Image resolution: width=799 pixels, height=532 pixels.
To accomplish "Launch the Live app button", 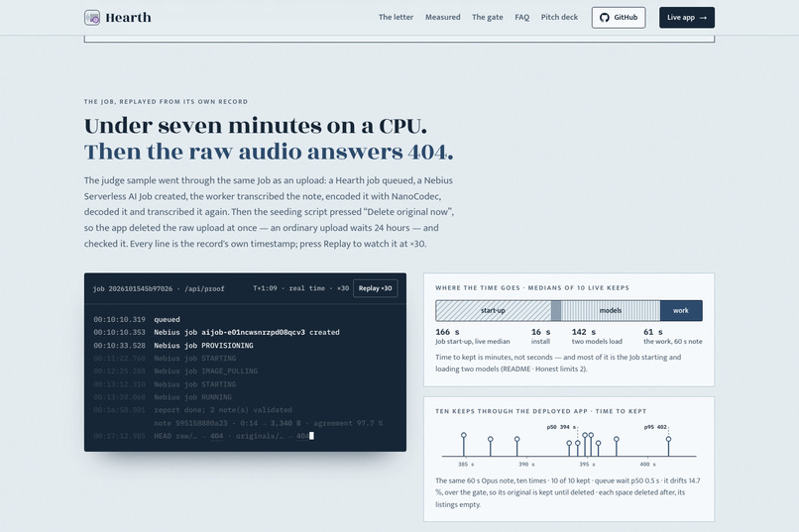I will [x=686, y=17].
